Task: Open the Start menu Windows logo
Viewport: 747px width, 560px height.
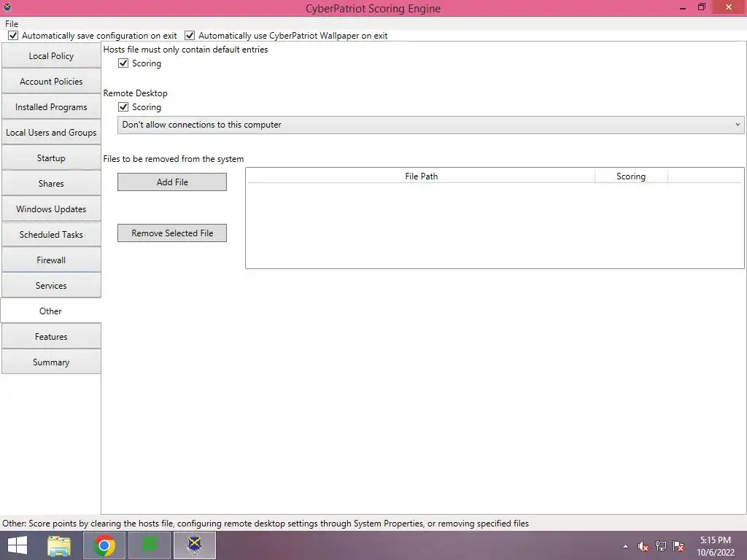Action: tap(18, 545)
